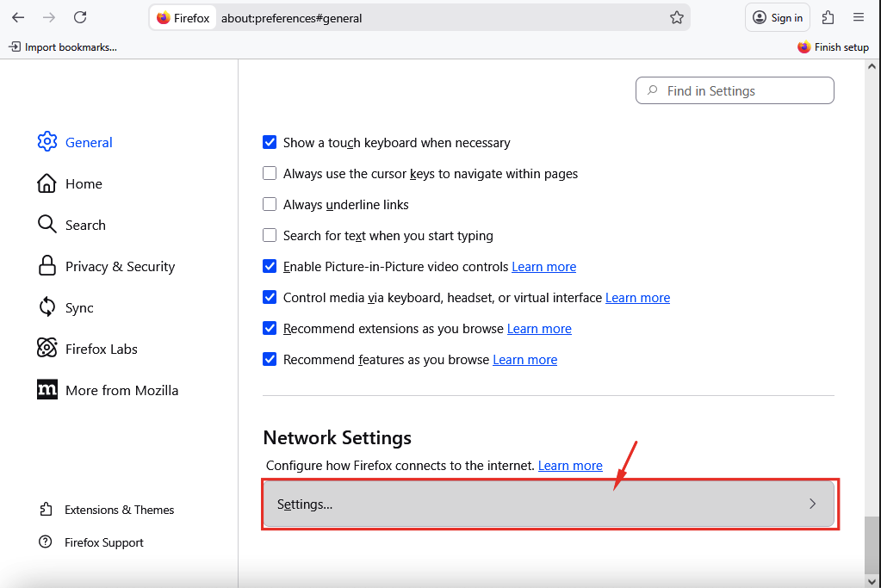Uncheck Recommend features as you browse

click(270, 359)
